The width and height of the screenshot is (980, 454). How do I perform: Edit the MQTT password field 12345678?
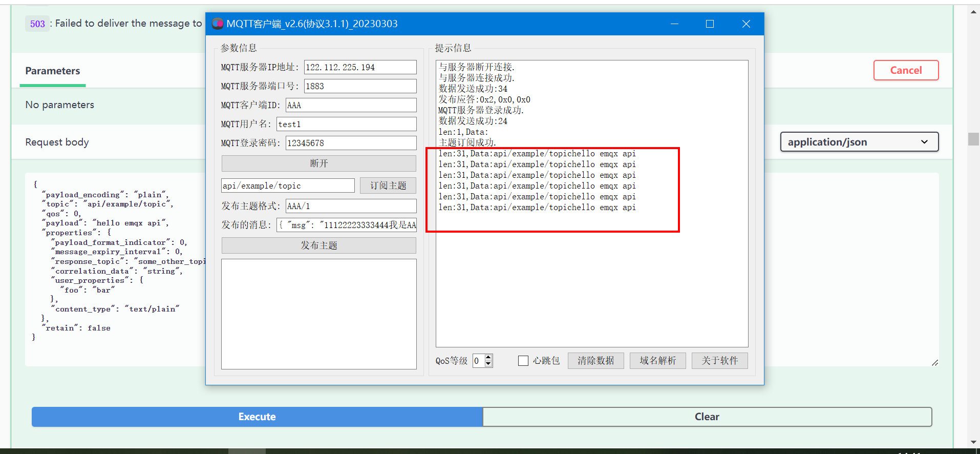tap(351, 143)
